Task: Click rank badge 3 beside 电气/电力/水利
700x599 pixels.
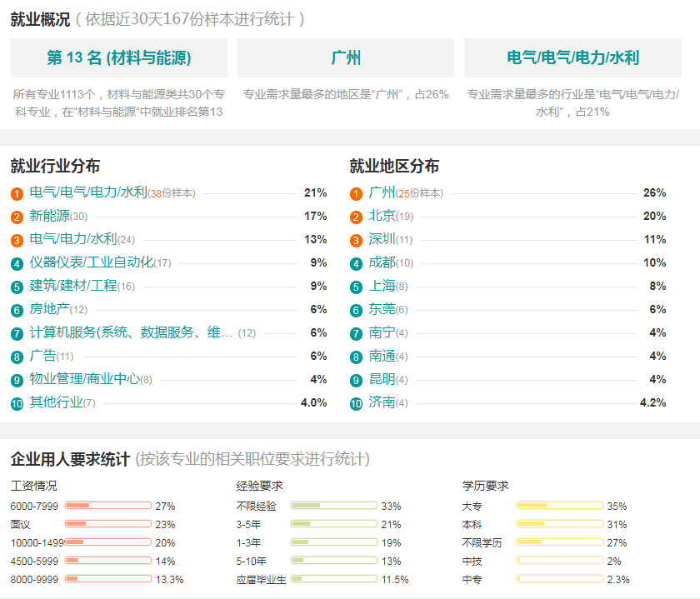Action: tap(17, 240)
